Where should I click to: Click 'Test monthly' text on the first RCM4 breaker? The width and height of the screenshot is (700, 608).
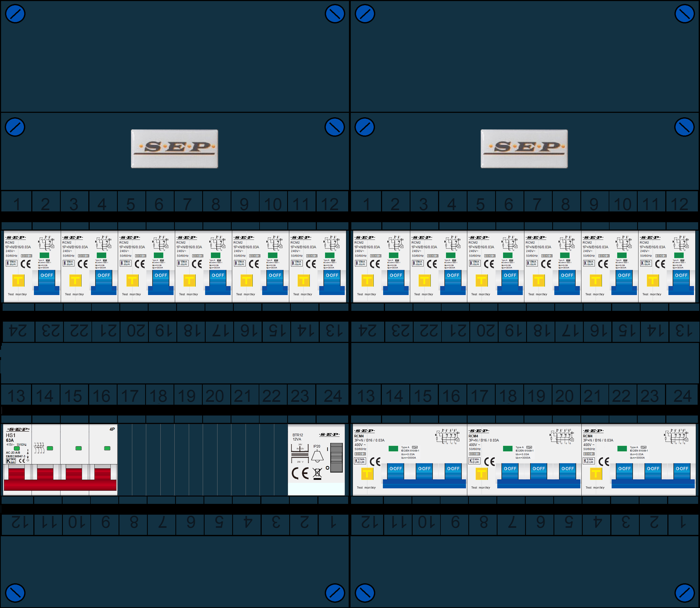[x=366, y=488]
